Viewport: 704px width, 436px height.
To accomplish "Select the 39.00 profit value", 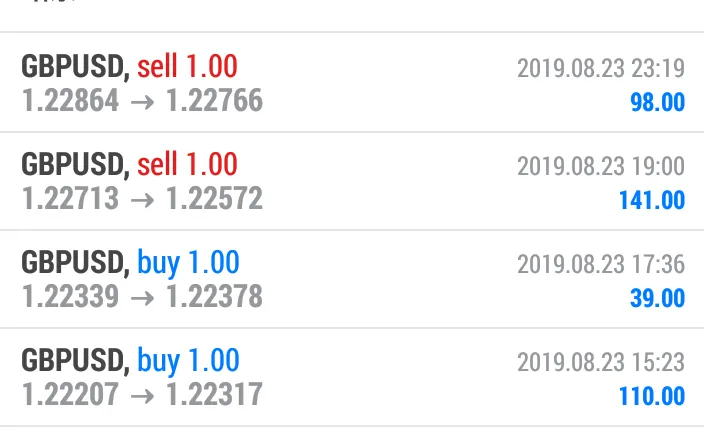I will pos(657,298).
